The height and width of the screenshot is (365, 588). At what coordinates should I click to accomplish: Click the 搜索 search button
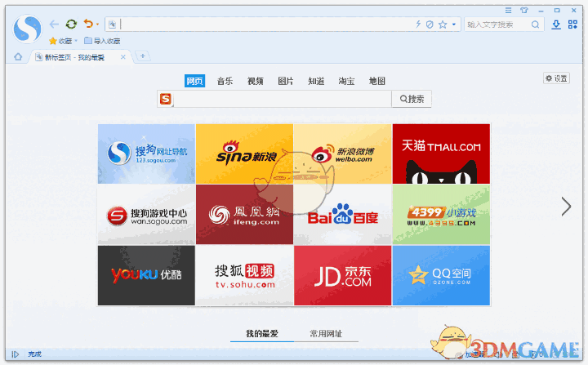[412, 99]
